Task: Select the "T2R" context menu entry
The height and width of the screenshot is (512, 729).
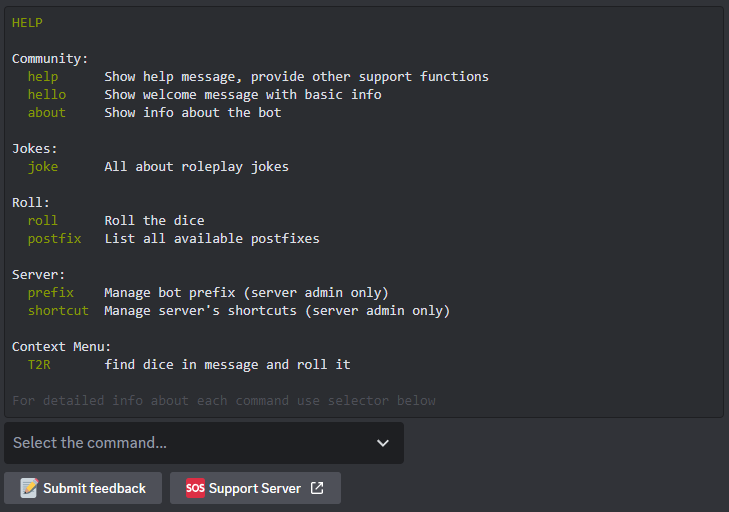Action: [x=39, y=365]
